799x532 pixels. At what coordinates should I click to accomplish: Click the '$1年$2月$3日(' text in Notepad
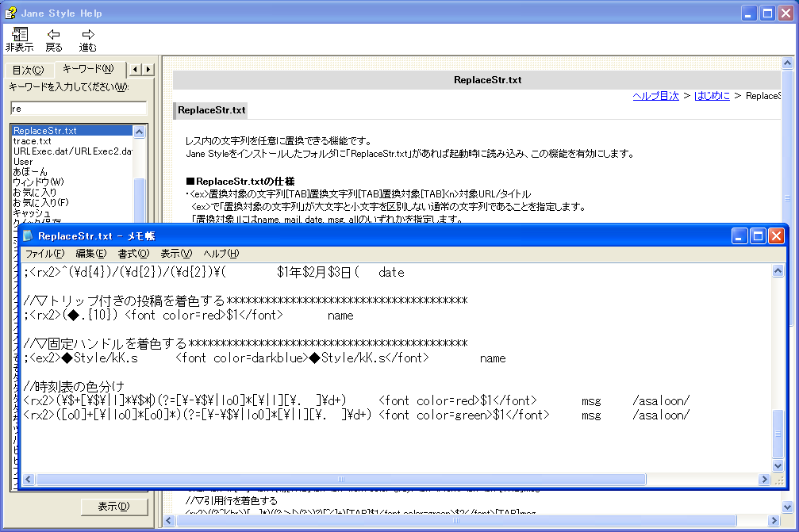(318, 273)
